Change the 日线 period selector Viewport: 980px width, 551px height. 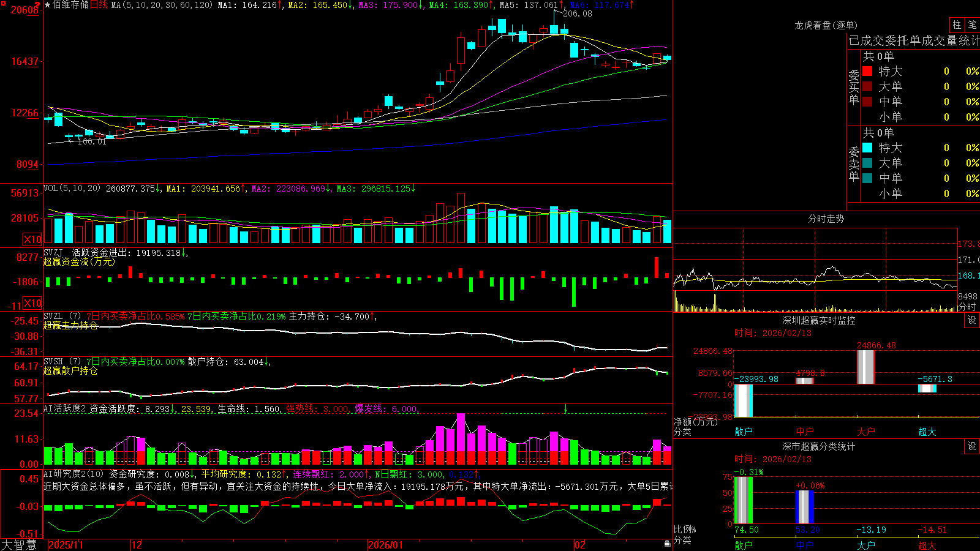pos(99,5)
